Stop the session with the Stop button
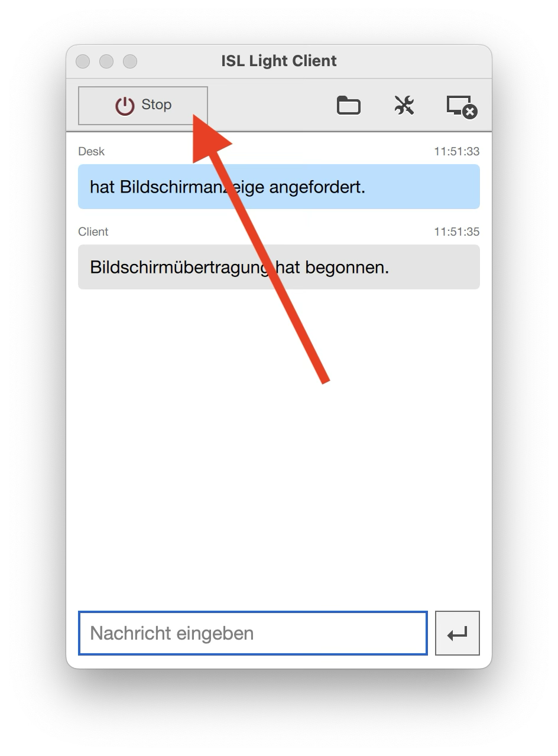Screen dimensions: 558x756 click(x=143, y=106)
